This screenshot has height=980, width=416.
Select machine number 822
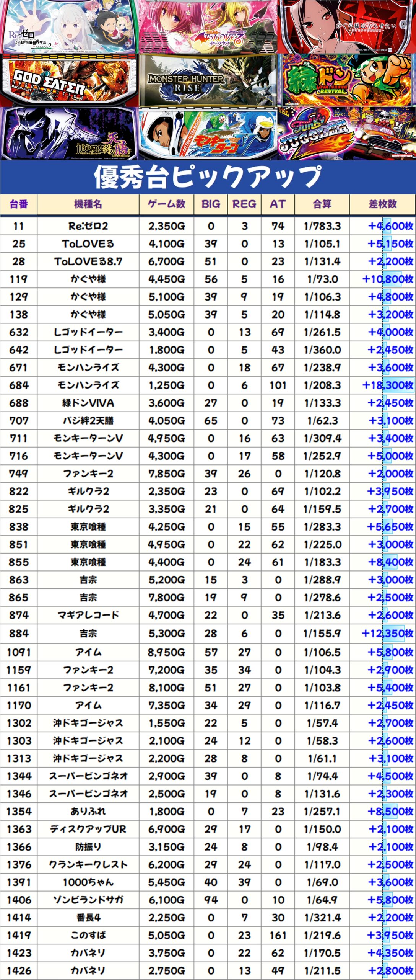tap(19, 491)
